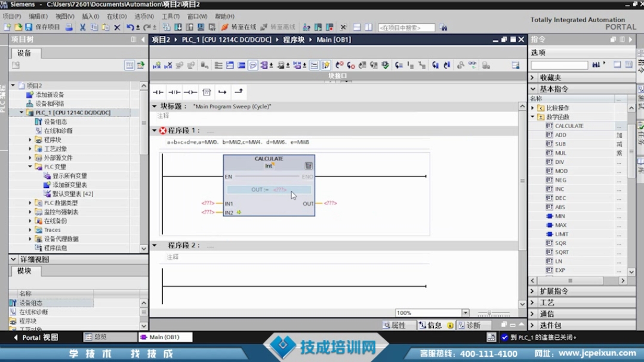Expand the 扩展指令 section
Screen dimensions: 644x362
click(x=533, y=291)
